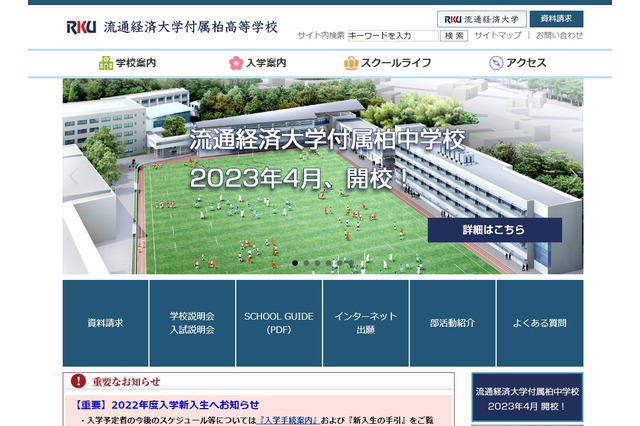
Task: Open the 資料請求 tile
Action: (105, 323)
